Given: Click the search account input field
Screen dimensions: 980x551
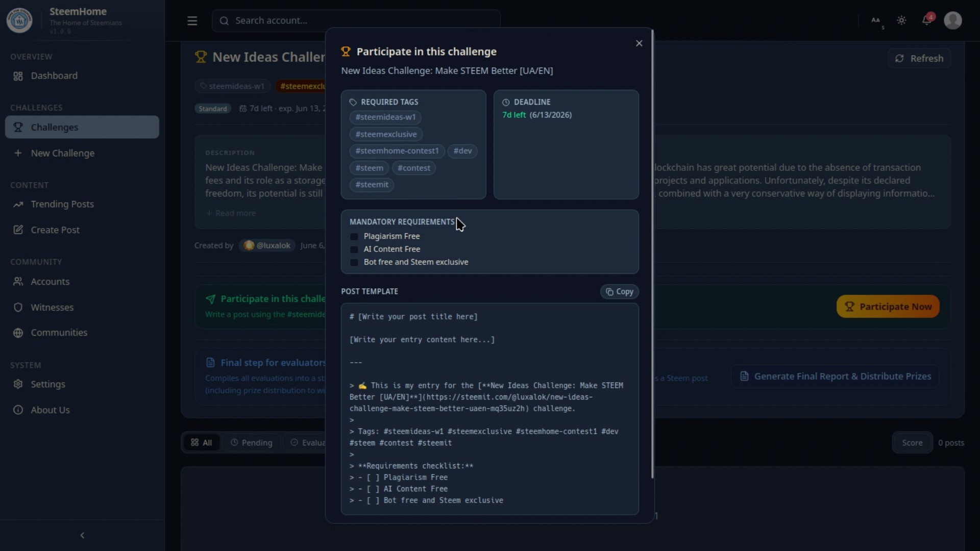Looking at the screenshot, I should tap(356, 21).
